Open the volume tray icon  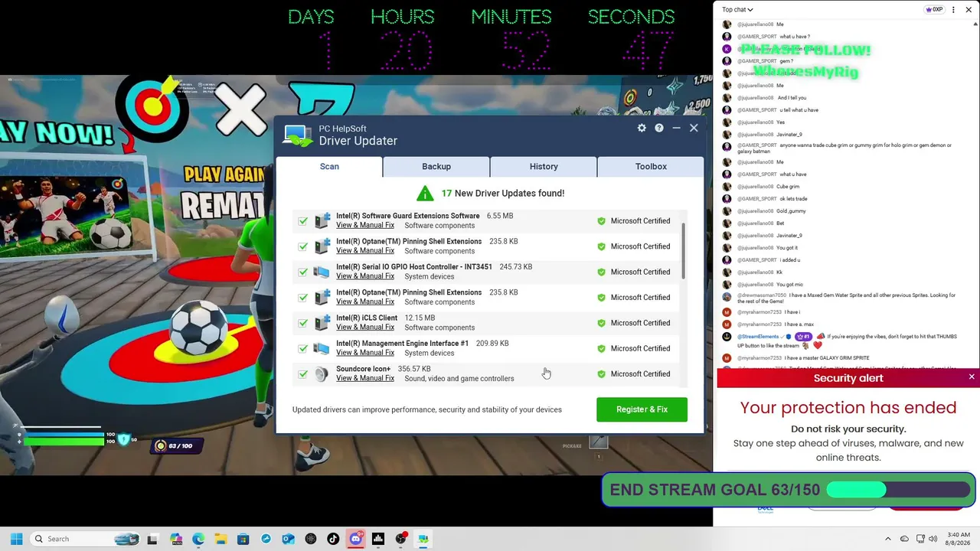pos(933,539)
